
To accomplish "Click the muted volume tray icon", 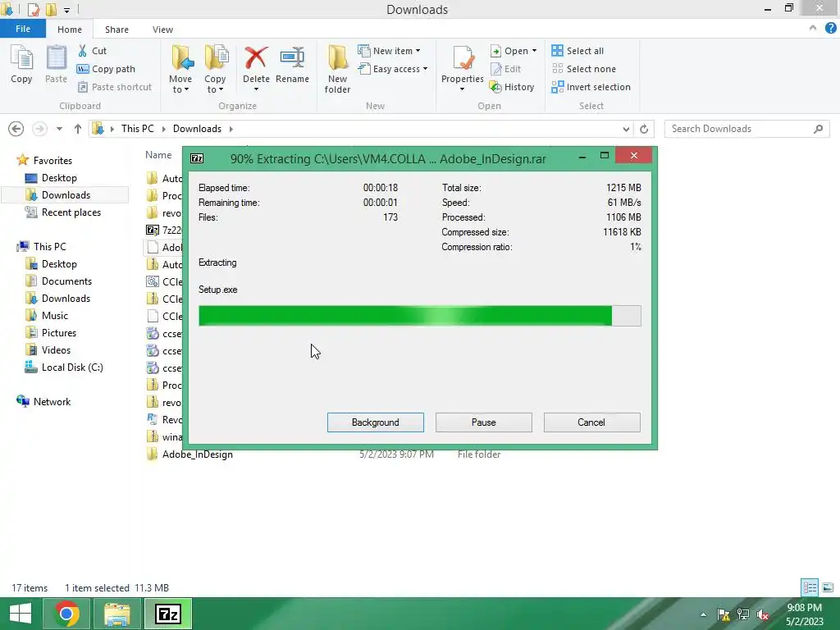I will click(763, 614).
